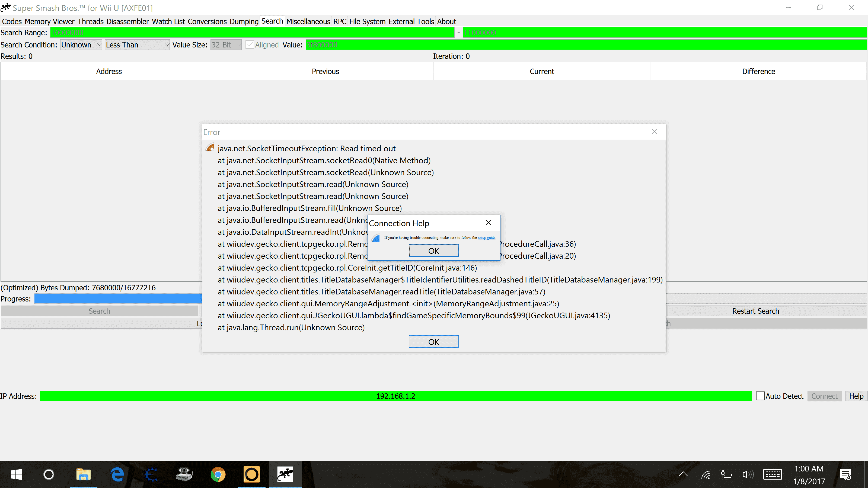This screenshot has height=488, width=868.
Task: Switch to the Disassembler tab
Action: click(127, 22)
